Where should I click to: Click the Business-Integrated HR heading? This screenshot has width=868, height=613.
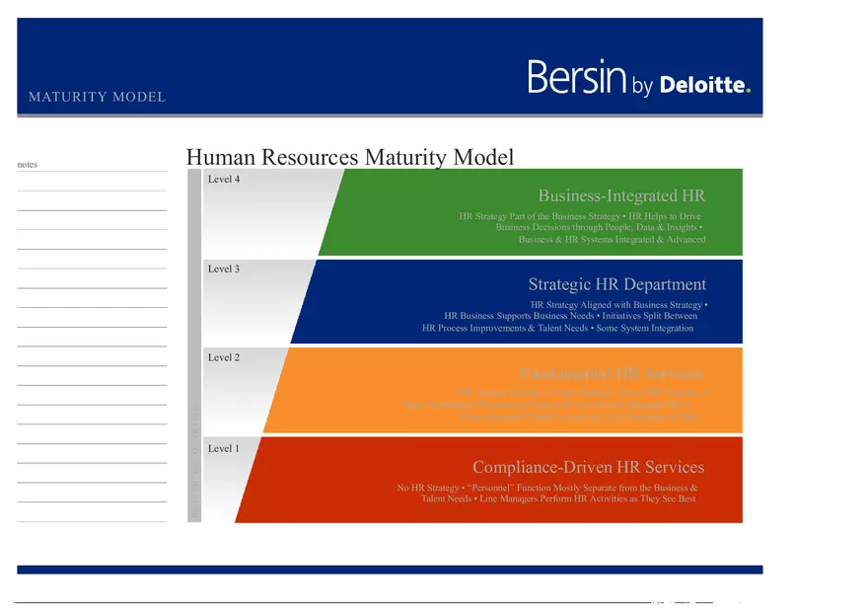coord(620,195)
